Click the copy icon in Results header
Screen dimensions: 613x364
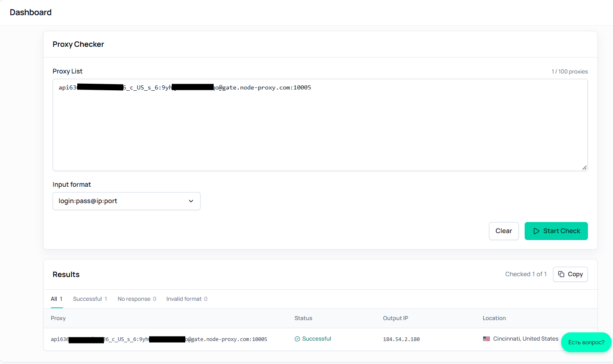point(561,274)
